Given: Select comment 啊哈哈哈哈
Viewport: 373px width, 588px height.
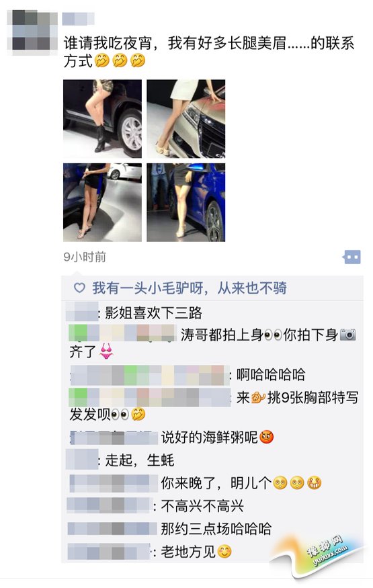Looking at the screenshot, I should click(x=188, y=374).
